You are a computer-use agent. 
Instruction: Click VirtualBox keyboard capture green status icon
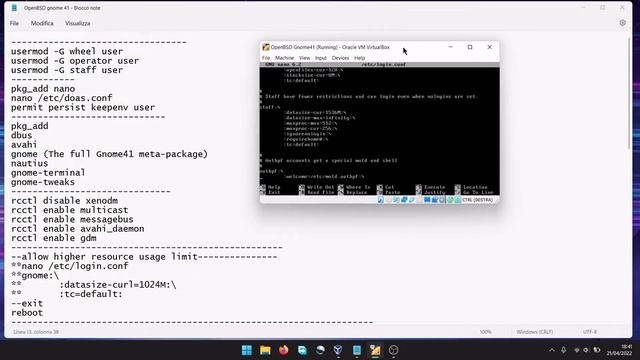pyautogui.click(x=458, y=200)
